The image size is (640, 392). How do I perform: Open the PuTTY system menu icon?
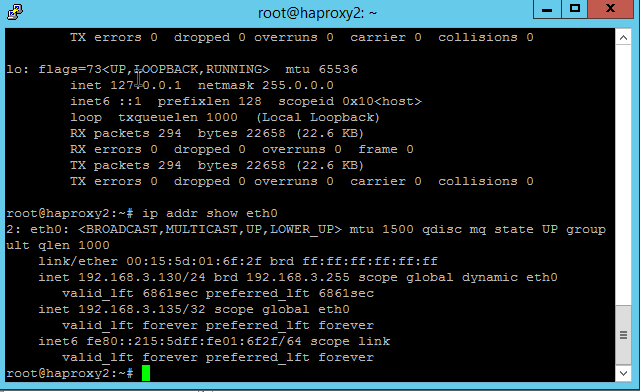click(x=15, y=12)
